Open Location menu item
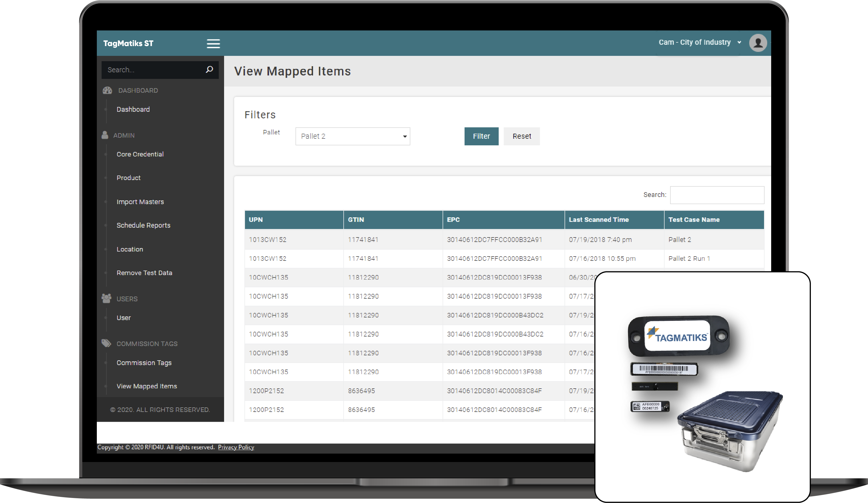This screenshot has width=868, height=503. point(130,249)
